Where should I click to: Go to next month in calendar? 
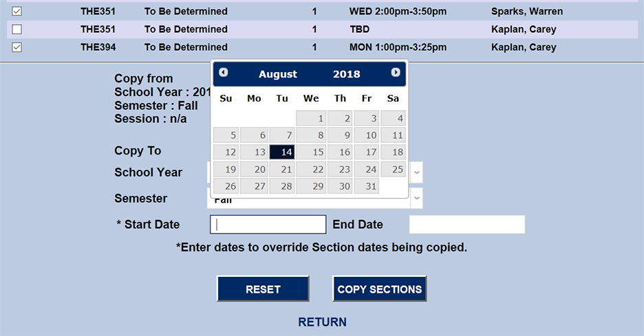pos(396,73)
